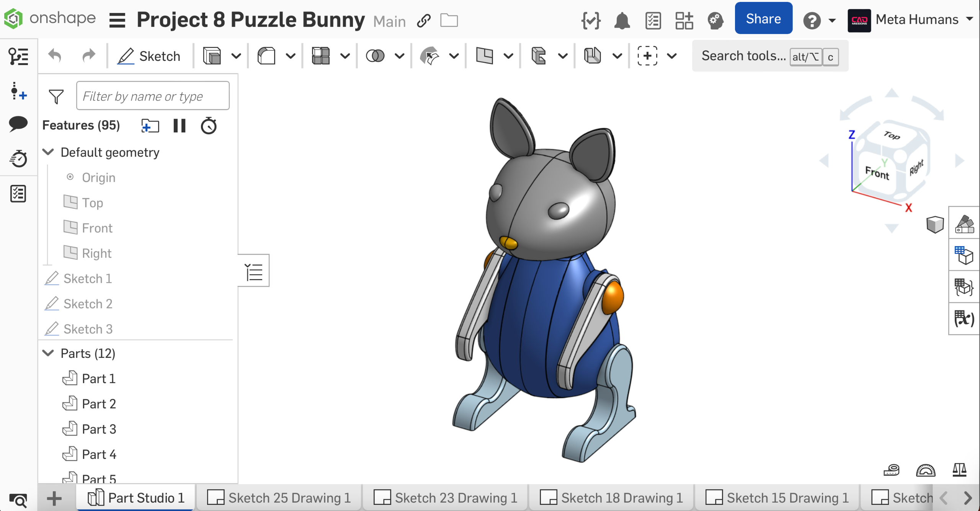Open the Extrude tool dropdown arrow

pos(236,56)
